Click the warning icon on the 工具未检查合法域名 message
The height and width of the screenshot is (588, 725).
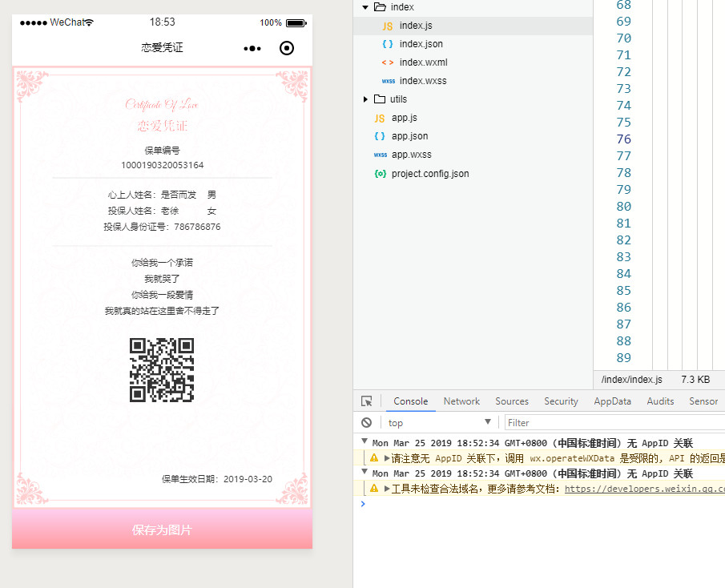374,488
